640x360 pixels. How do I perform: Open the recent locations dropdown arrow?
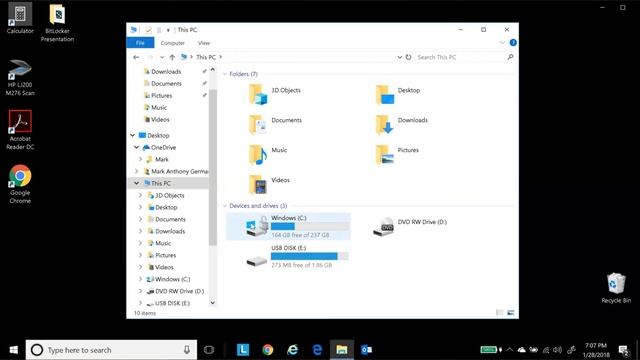click(162, 57)
